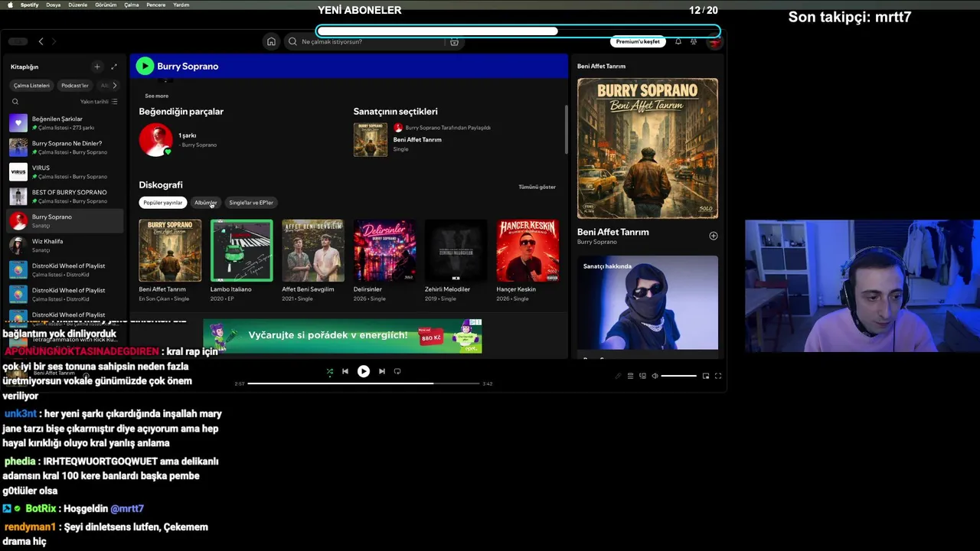Open the Düzenle menu
Screen dimensions: 980x551
(x=77, y=5)
